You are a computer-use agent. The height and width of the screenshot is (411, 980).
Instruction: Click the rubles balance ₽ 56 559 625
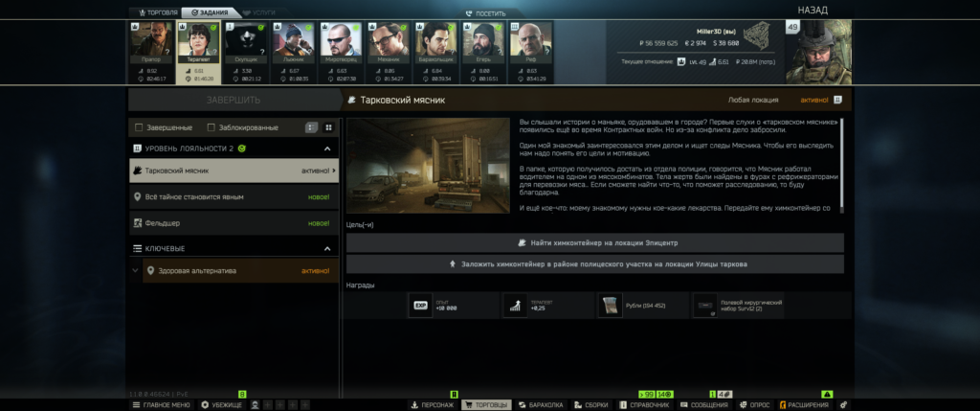tap(658, 43)
